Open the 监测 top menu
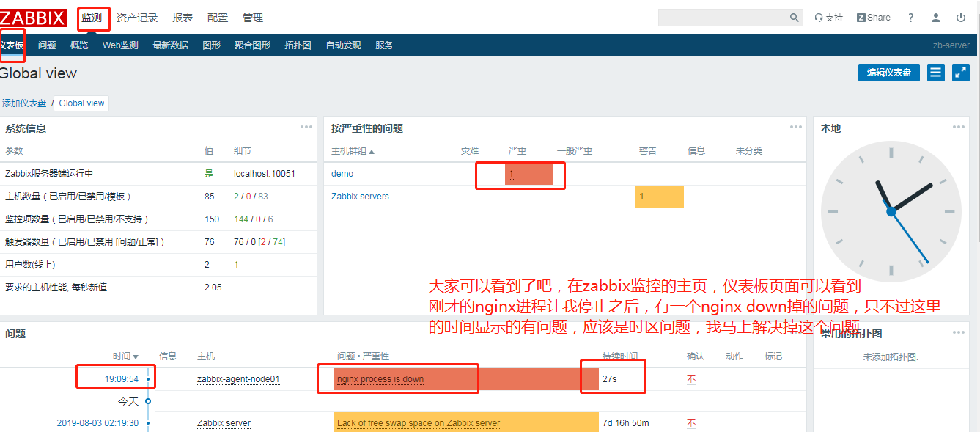Image resolution: width=980 pixels, height=432 pixels. pos(92,18)
